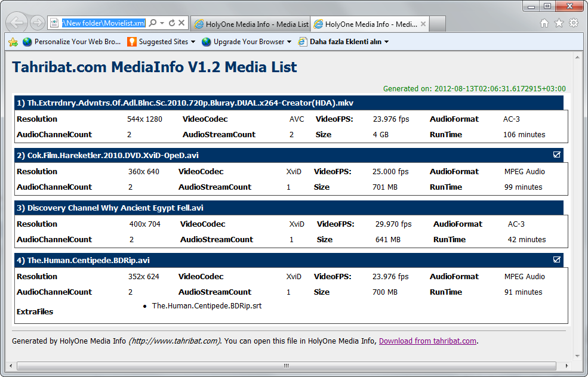Click the browser Forward arrow button

38,23
